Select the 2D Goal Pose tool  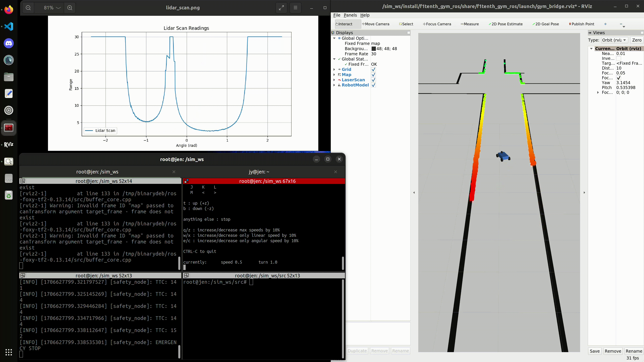(x=546, y=24)
